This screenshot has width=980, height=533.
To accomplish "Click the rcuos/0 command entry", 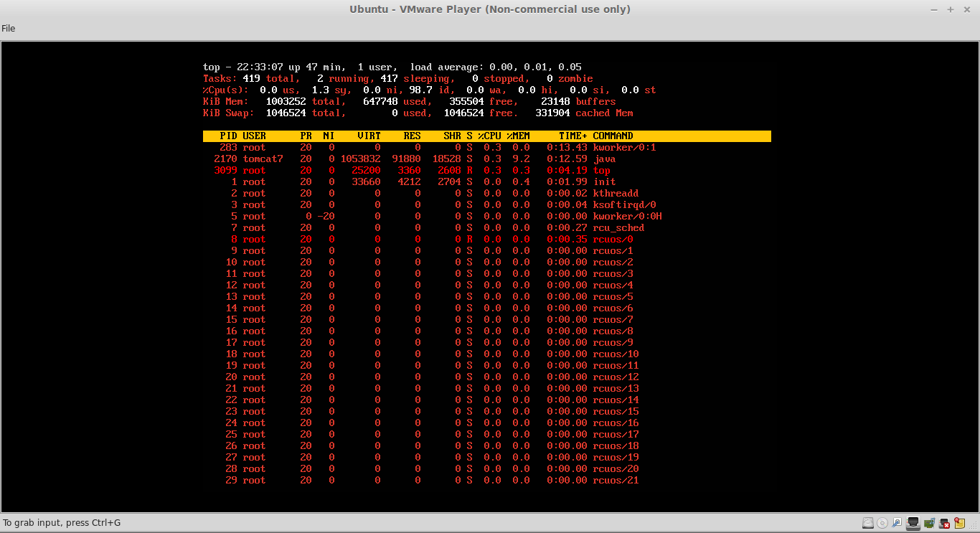I will tap(613, 239).
